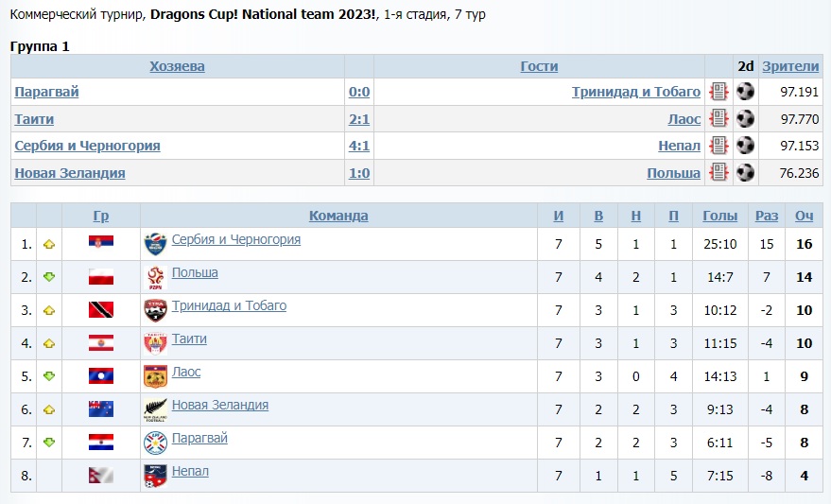Click the Laos team emblem in table
The height and width of the screenshot is (504, 831).
point(155,376)
